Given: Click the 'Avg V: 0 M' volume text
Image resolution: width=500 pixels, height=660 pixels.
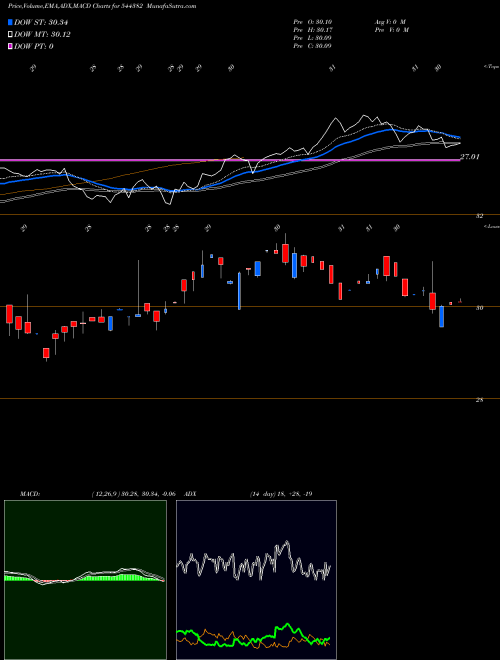Looking at the screenshot, I should coord(389,22).
